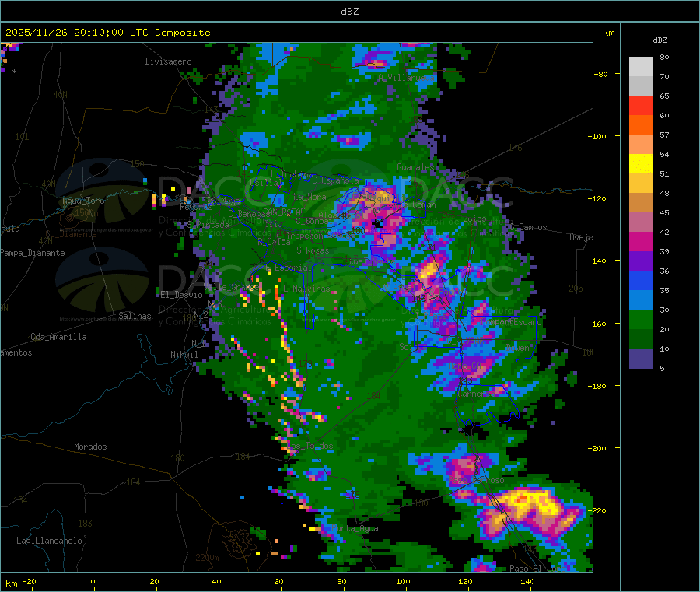This screenshot has height=592, width=700.
Task: Click the legend value 5
Action: pyautogui.click(x=662, y=368)
